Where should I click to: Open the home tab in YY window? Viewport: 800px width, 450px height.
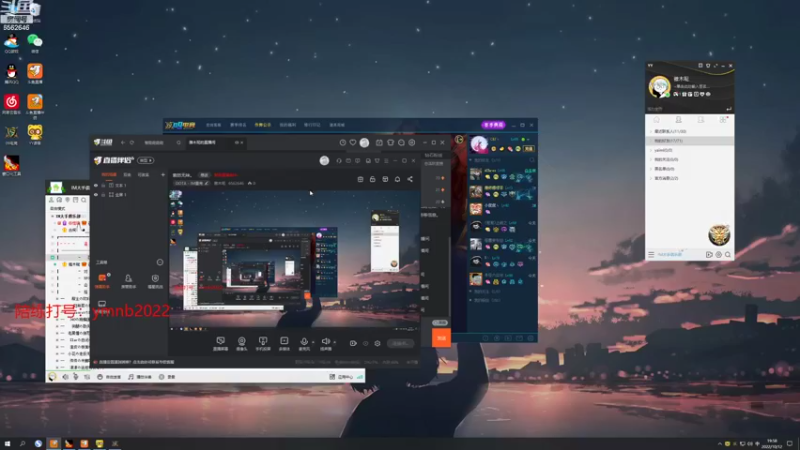pyautogui.click(x=657, y=119)
